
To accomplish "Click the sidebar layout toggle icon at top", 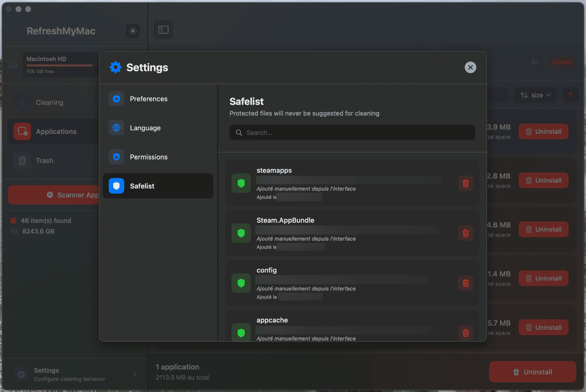I will pyautogui.click(x=163, y=30).
